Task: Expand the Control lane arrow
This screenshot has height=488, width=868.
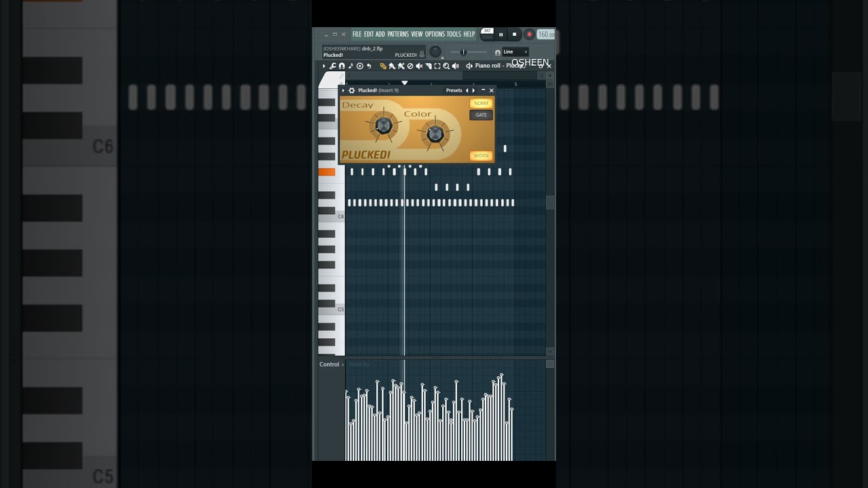Action: tap(342, 365)
